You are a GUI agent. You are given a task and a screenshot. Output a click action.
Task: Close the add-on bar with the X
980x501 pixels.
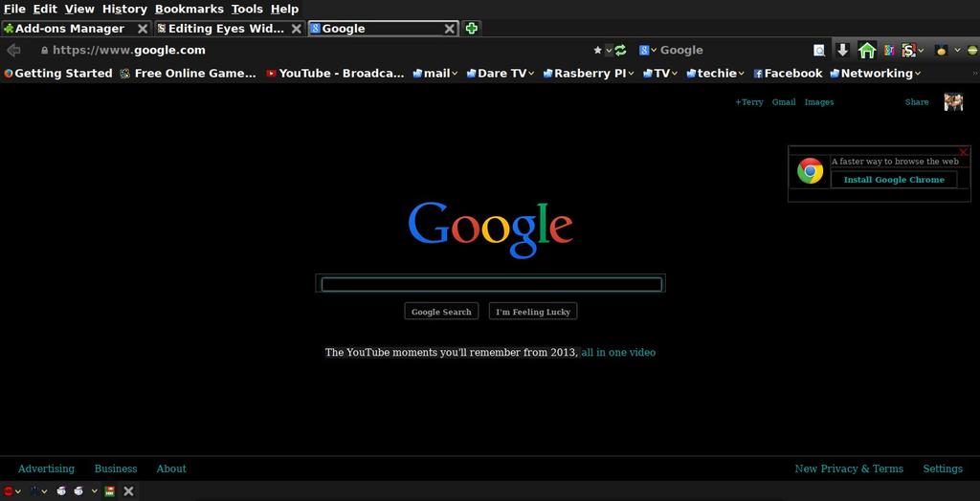tap(128, 491)
